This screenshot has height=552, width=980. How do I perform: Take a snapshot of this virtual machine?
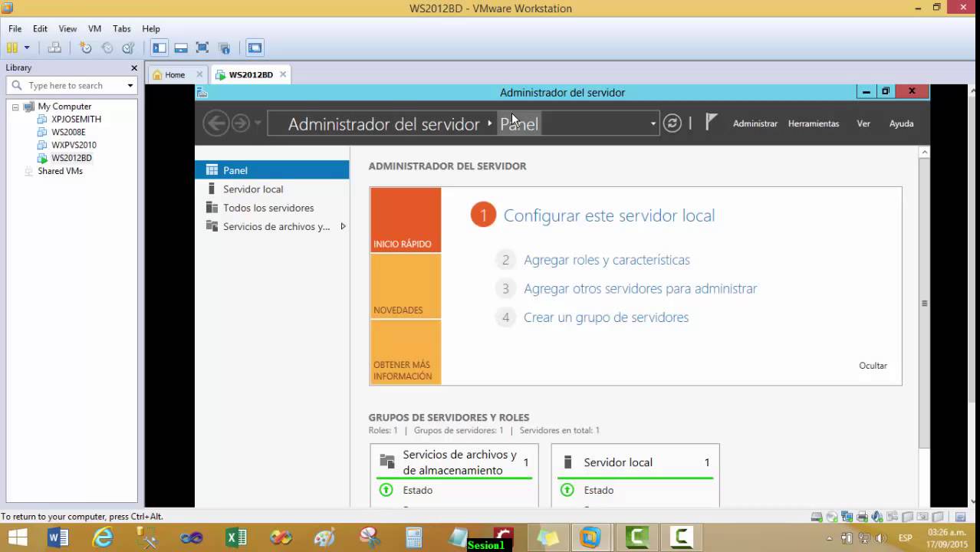pos(86,48)
